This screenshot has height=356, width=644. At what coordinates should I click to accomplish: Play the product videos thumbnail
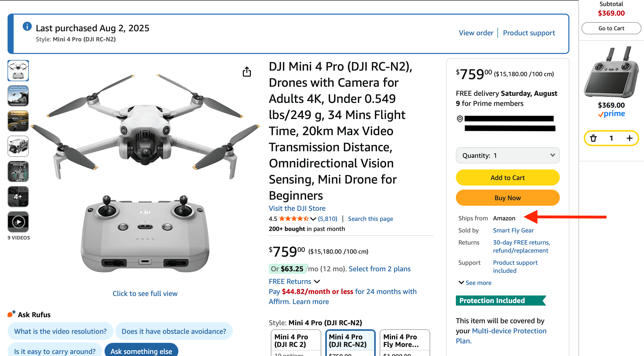click(18, 222)
